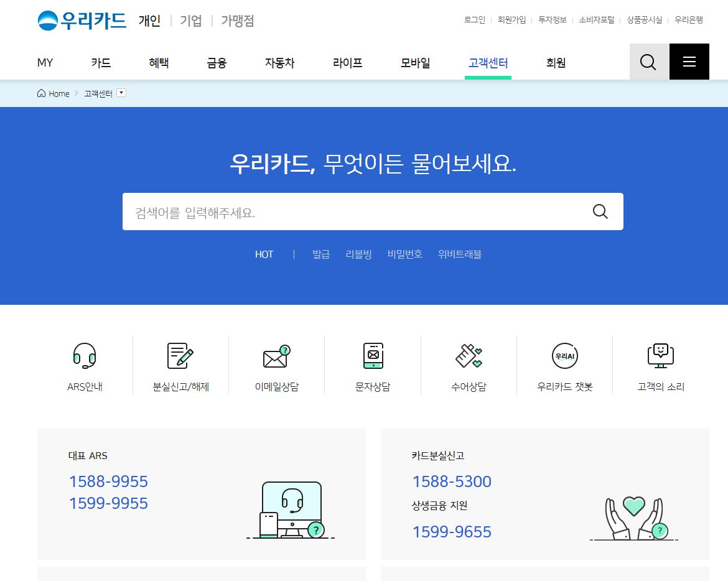Open the 라이프 menu
This screenshot has width=728, height=581.
click(x=348, y=63)
